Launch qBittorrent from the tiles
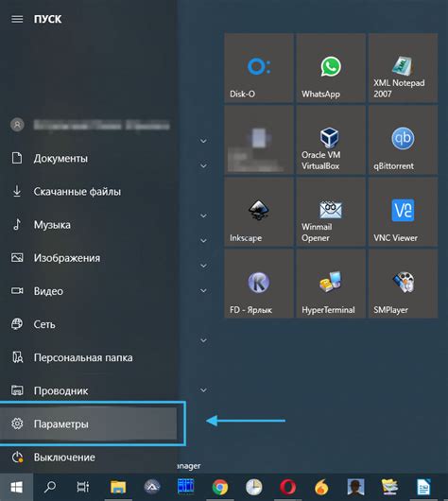Viewport: 448px width, 501px height. coord(403,140)
